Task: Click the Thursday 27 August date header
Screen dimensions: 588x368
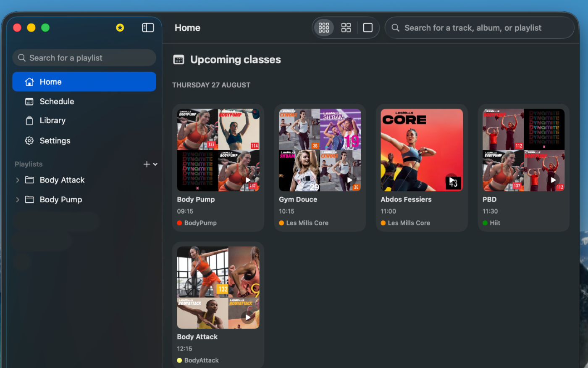Action: [x=211, y=85]
